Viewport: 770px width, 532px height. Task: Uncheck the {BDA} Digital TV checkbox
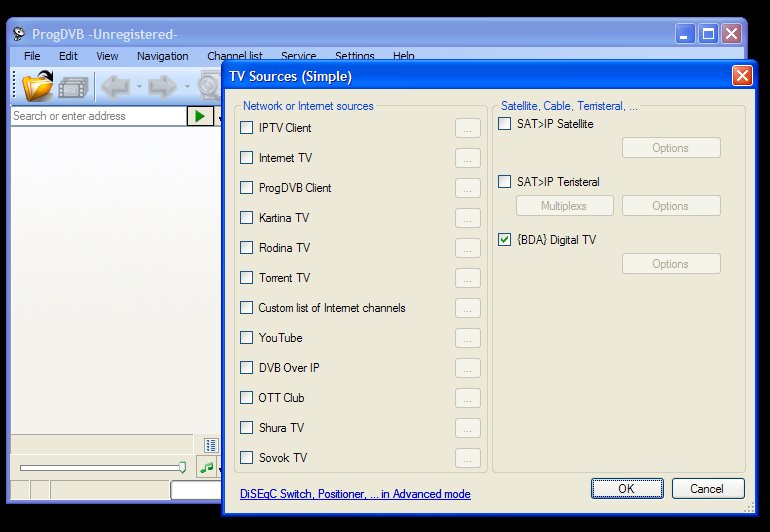click(504, 240)
